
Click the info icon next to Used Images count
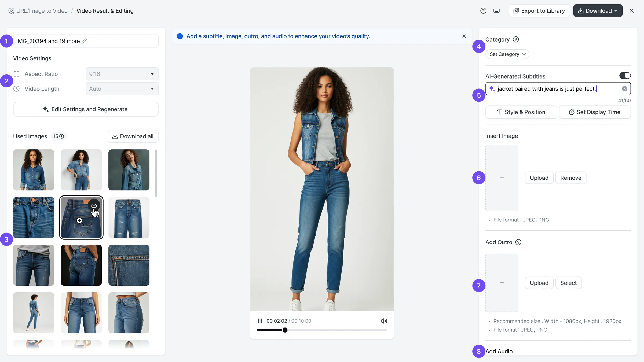[x=62, y=136]
